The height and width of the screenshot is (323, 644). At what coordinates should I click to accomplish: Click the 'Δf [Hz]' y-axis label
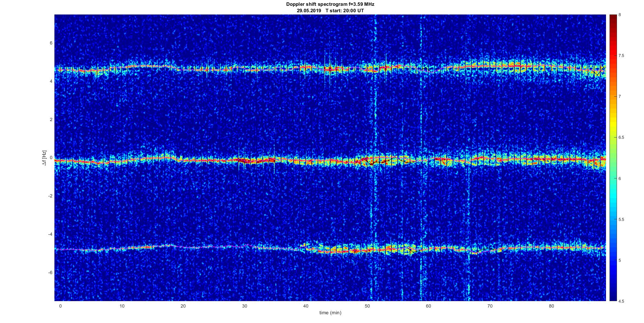pos(44,158)
